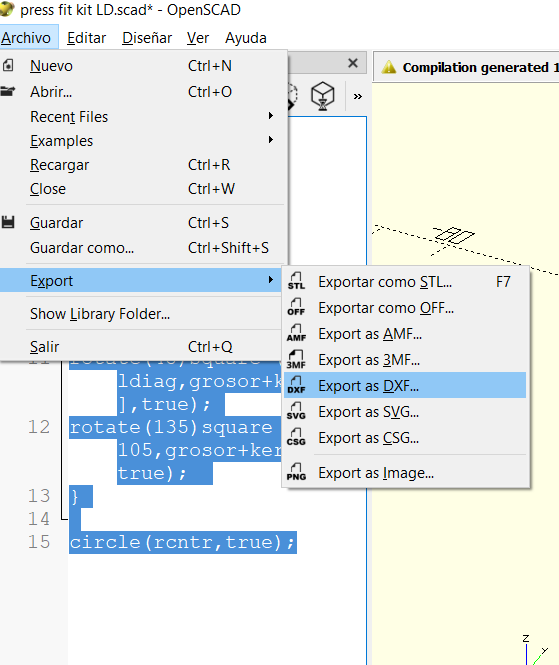Select Recargar menu entry
This screenshot has width=559, height=665.
[143, 165]
